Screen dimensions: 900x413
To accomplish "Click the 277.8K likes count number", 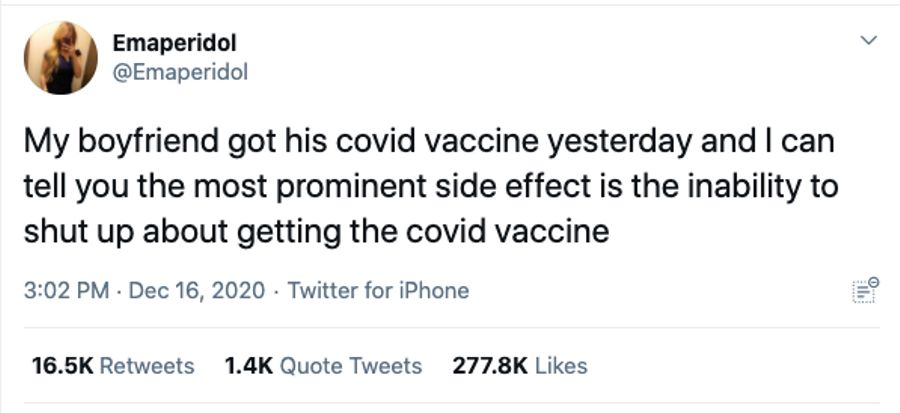I will click(491, 366).
